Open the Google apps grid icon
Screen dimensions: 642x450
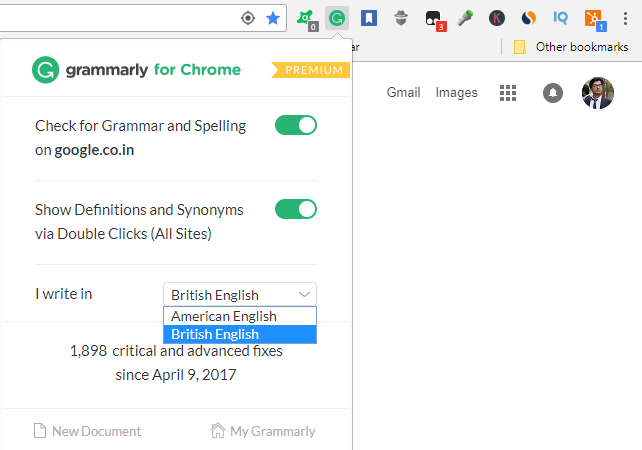point(508,93)
